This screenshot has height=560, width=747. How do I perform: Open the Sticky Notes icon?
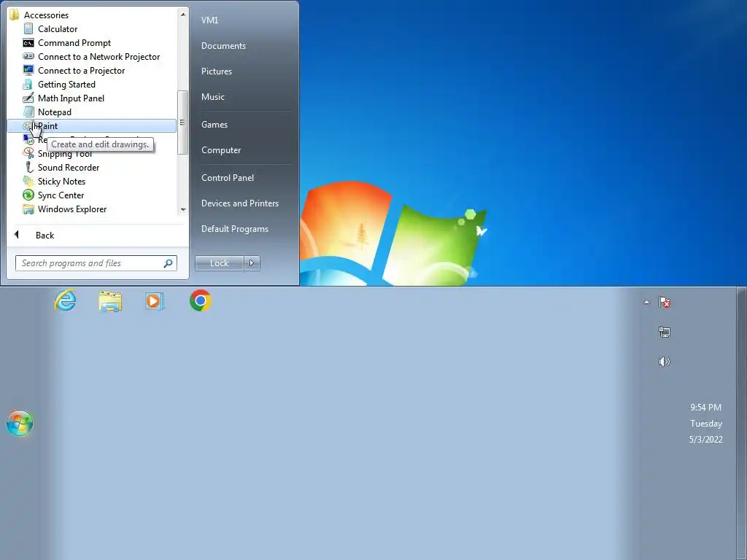(28, 181)
